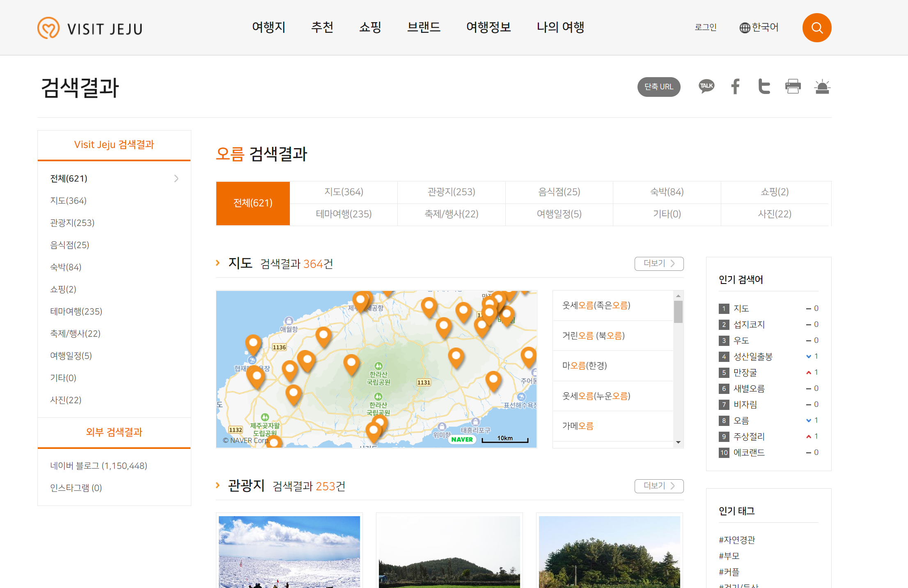Click the printer icon
Viewport: 908px width, 588px height.
click(x=793, y=87)
